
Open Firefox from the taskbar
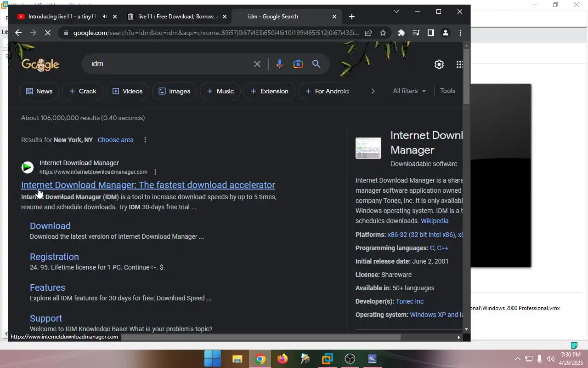tap(283, 359)
